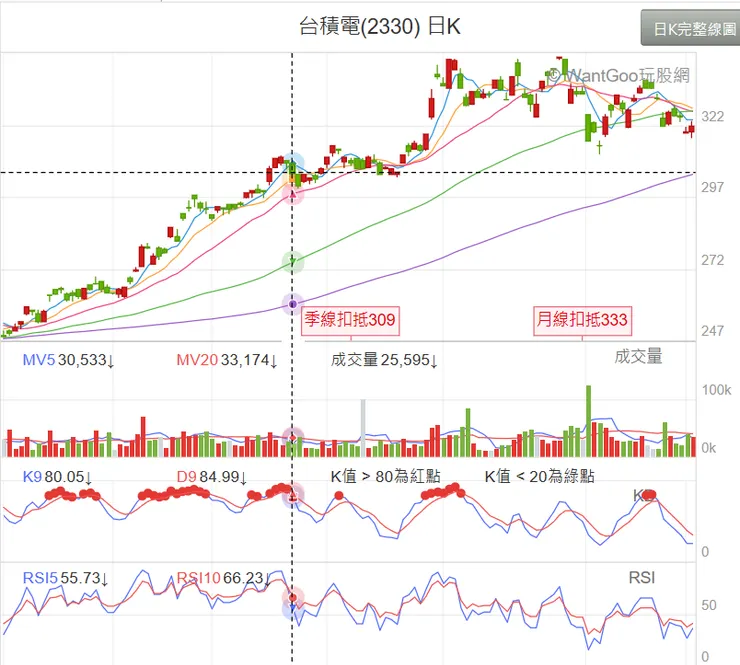Click the RSI10 66.23 indicator value
This screenshot has height=665, width=740.
tap(223, 578)
